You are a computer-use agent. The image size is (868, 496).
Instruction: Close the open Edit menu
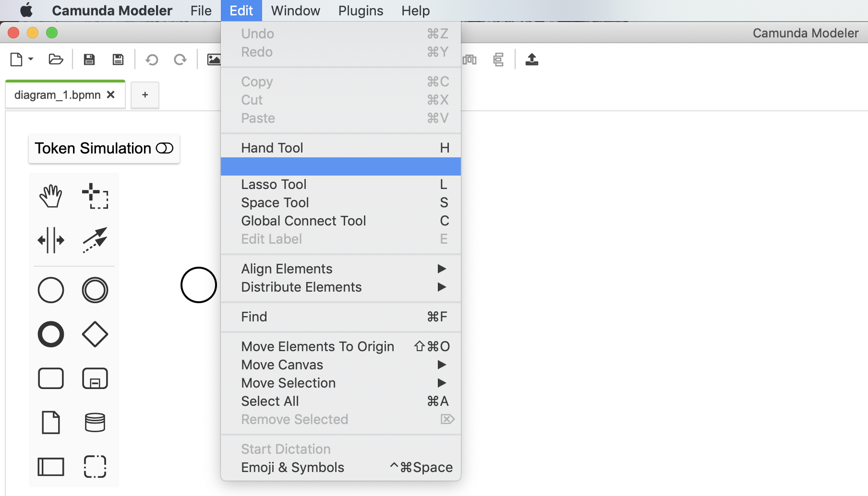(241, 11)
